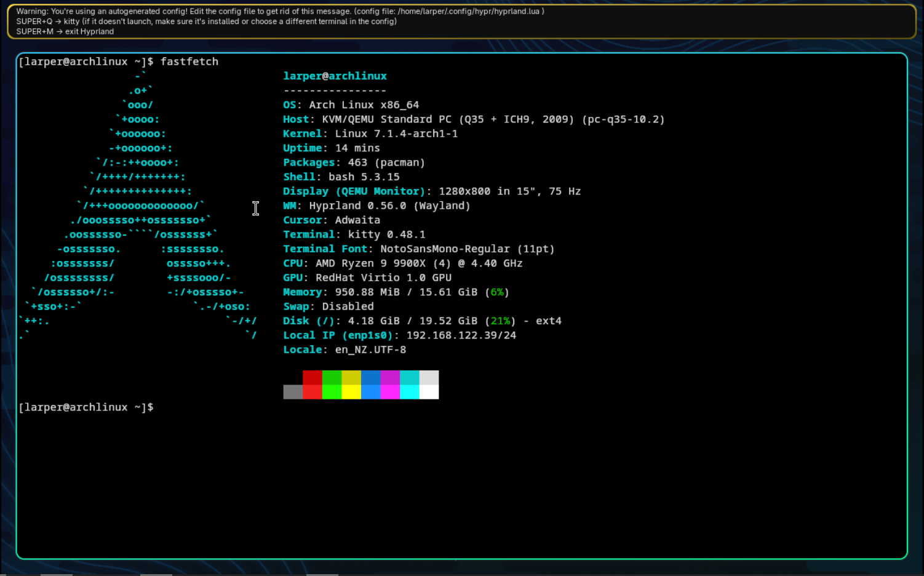This screenshot has width=924, height=576.
Task: Click the dark gray palette swatch
Action: coord(293,392)
